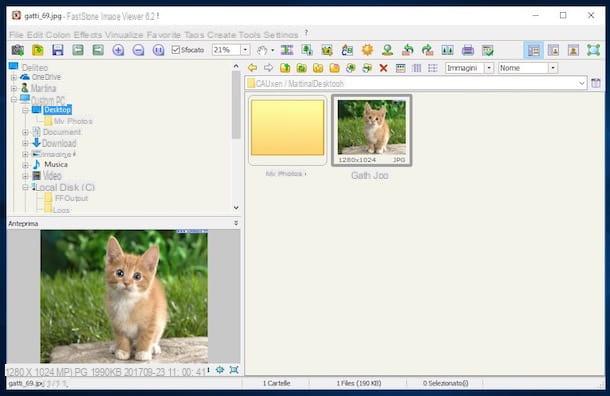Image resolution: width=610 pixels, height=396 pixels.
Task: Open the Tools menu
Action: (249, 35)
